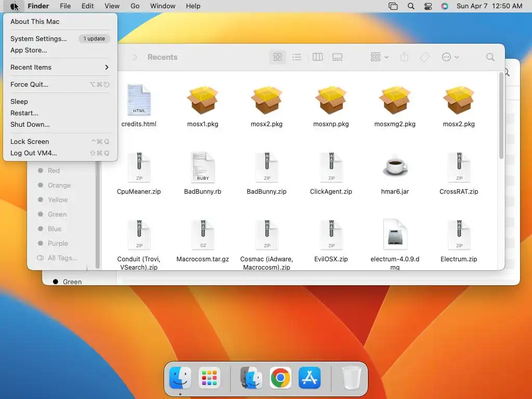Switch Finder to gallery view

tap(337, 57)
